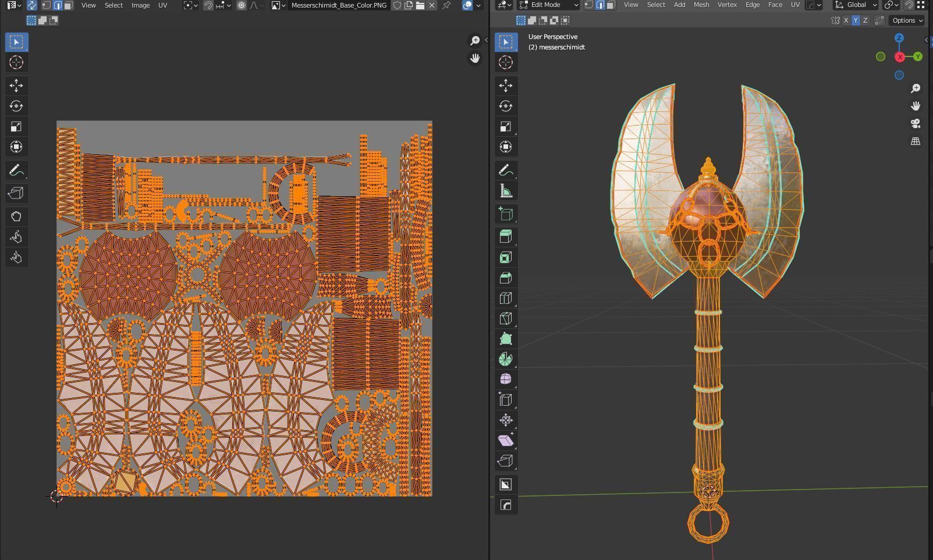
Task: Select the Shrink/Fatten tool
Action: click(x=505, y=420)
